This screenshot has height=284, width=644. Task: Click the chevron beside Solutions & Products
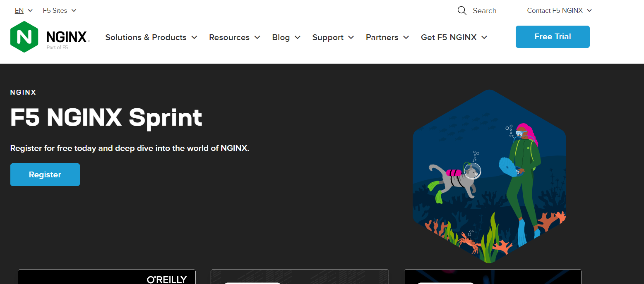(194, 38)
